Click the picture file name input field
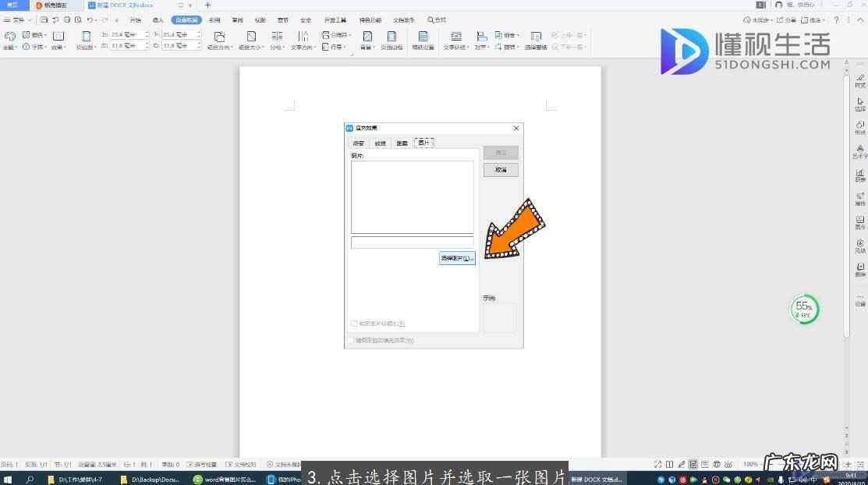 coord(412,242)
